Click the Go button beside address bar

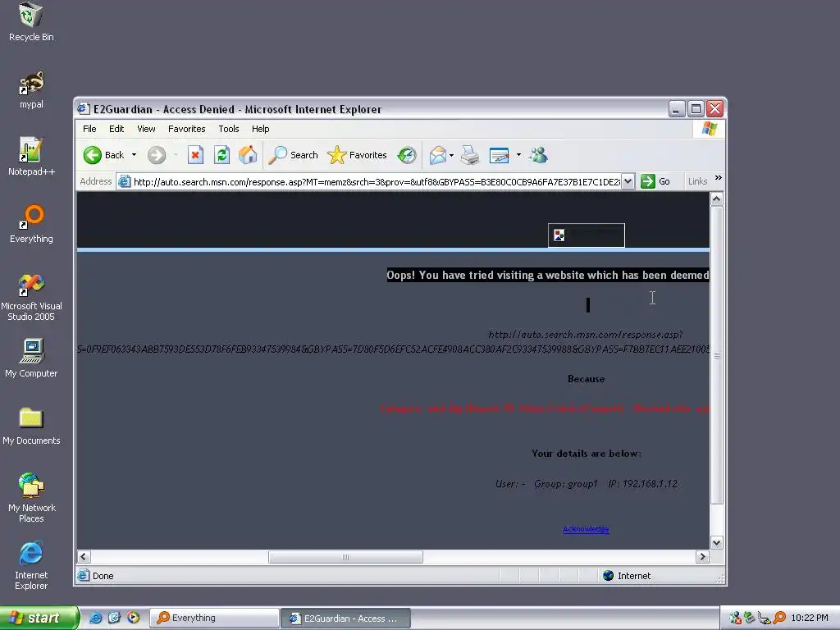(655, 181)
